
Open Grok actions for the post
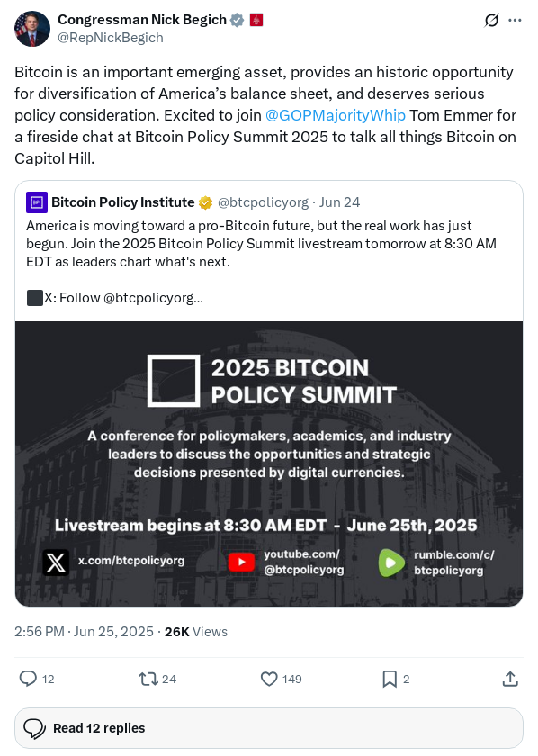click(490, 20)
